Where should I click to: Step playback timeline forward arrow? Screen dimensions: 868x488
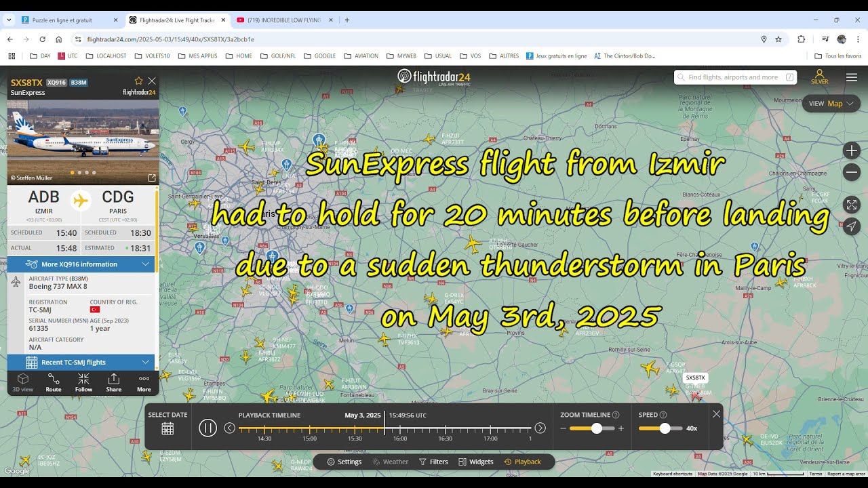tap(540, 428)
